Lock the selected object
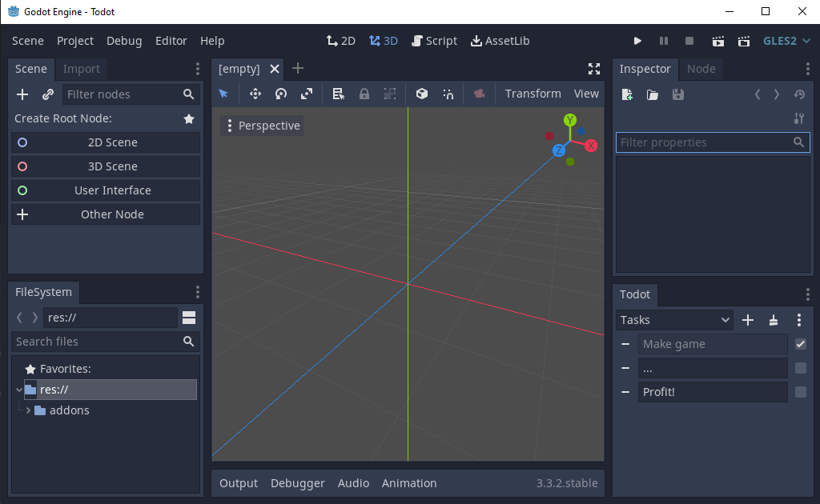The width and height of the screenshot is (820, 504). click(364, 94)
